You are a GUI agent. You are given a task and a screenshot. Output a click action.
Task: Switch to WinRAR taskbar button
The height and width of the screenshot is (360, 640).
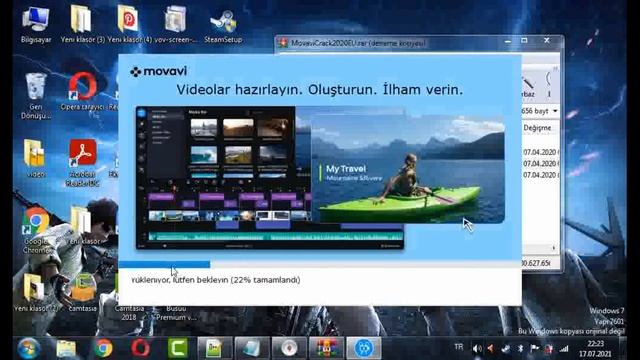(x=326, y=348)
